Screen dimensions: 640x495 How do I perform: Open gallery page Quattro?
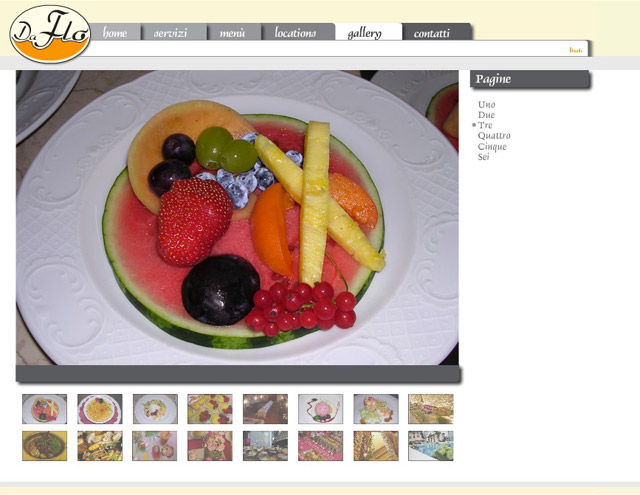(494, 136)
